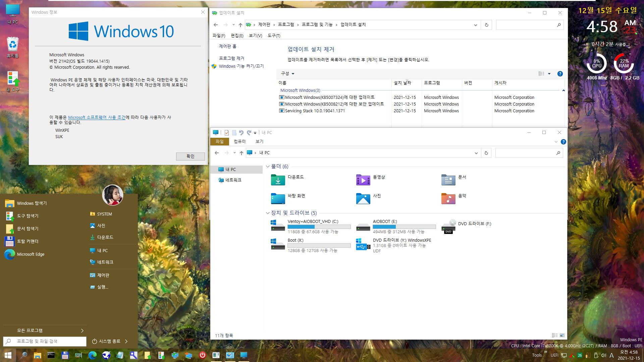Click help icon in 업데이트 설치 window
This screenshot has height=362, width=644.
click(x=560, y=74)
